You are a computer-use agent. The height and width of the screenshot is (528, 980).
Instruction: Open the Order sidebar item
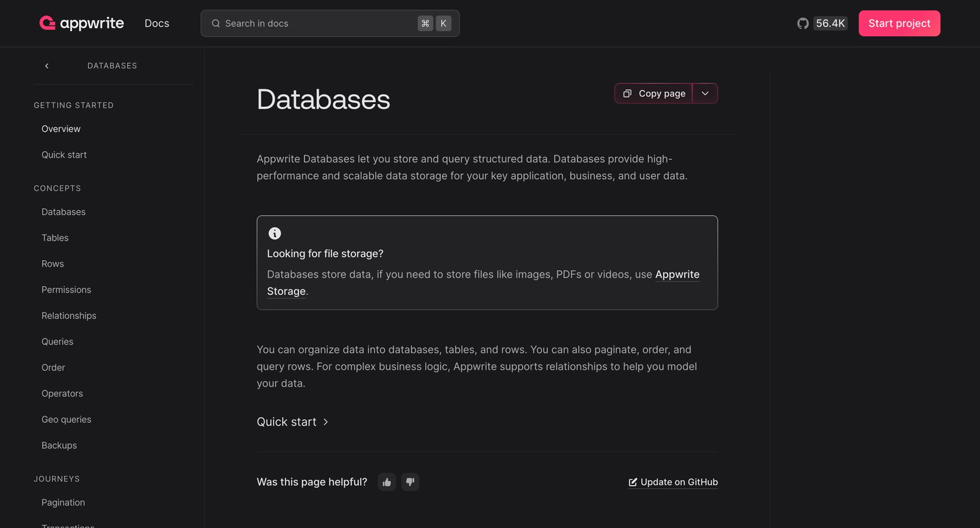click(53, 367)
